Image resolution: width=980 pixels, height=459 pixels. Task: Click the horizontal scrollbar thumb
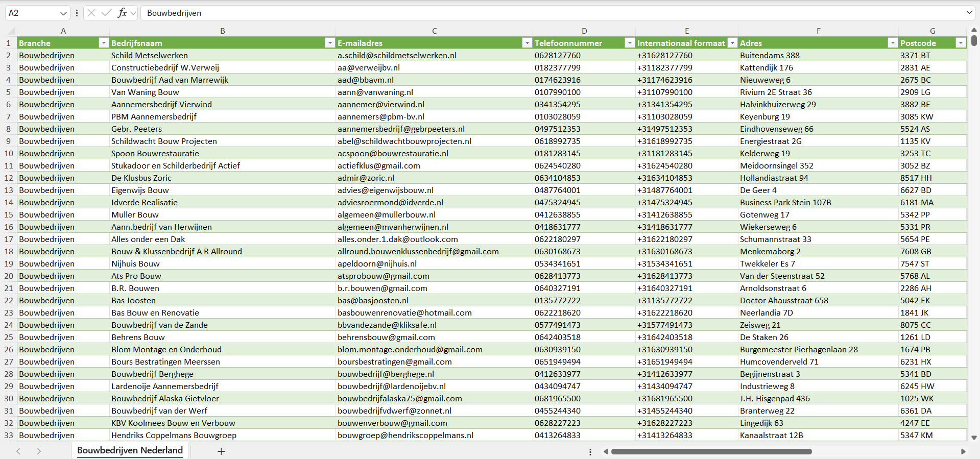(x=711, y=451)
